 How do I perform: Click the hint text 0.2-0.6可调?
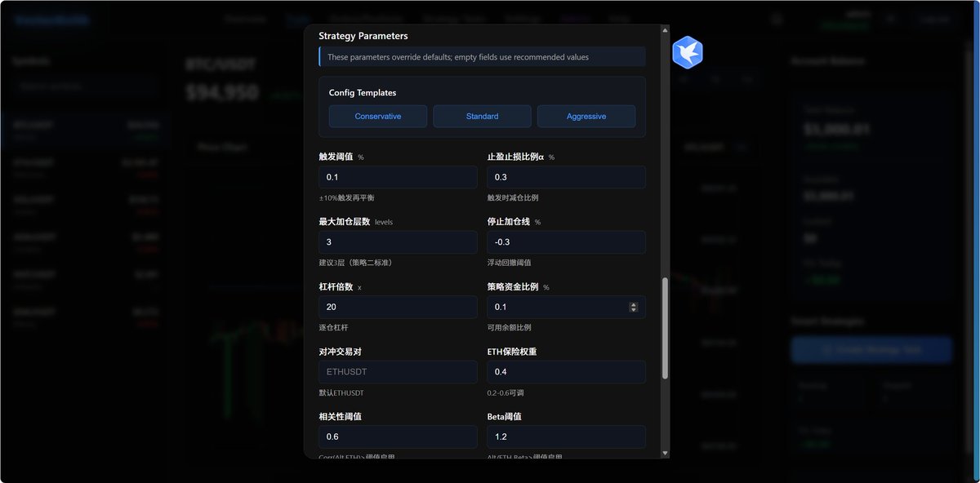pyautogui.click(x=506, y=392)
